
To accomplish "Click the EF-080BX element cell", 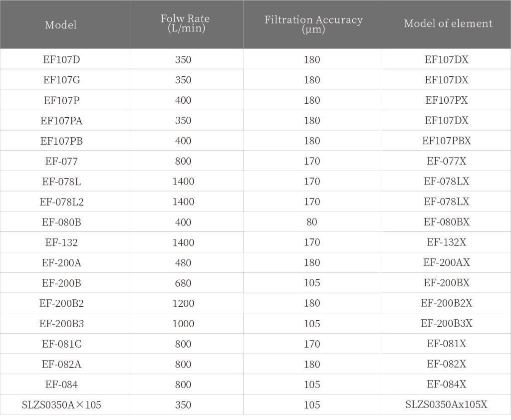I will (447, 222).
